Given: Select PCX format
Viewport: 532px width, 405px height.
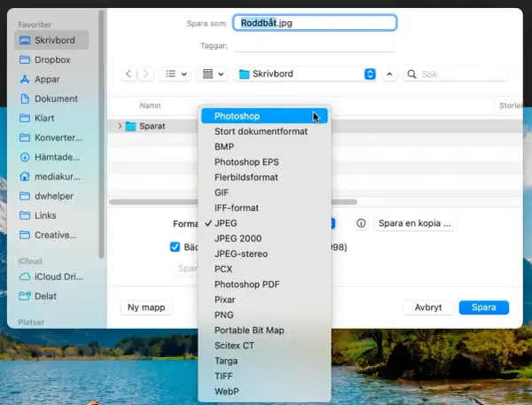Looking at the screenshot, I should coord(264,269).
